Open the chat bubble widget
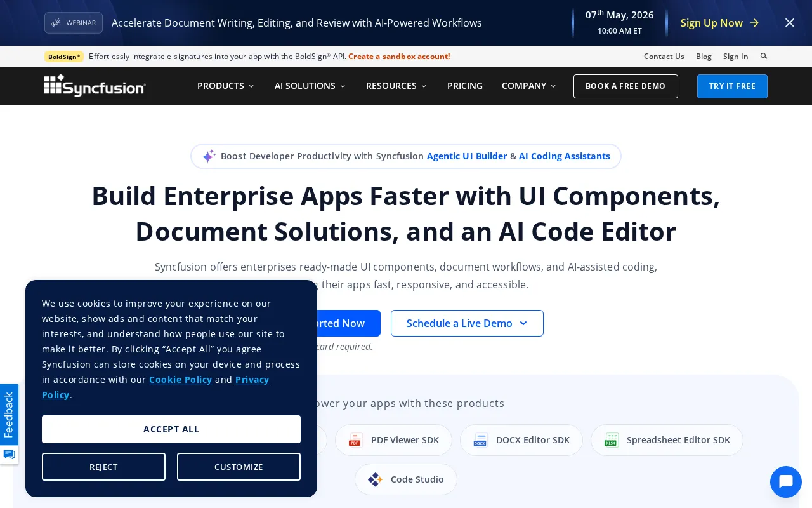The image size is (812, 508). click(786, 482)
